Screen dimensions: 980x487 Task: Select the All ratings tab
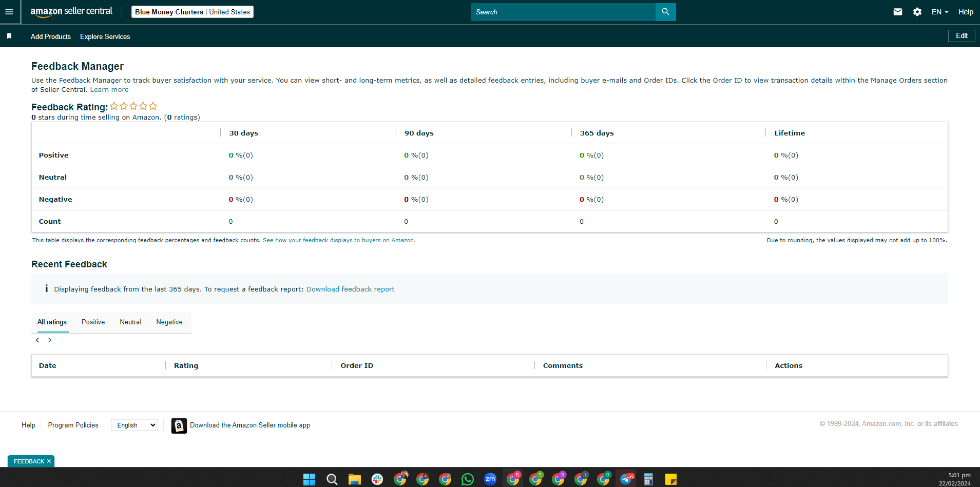point(52,322)
